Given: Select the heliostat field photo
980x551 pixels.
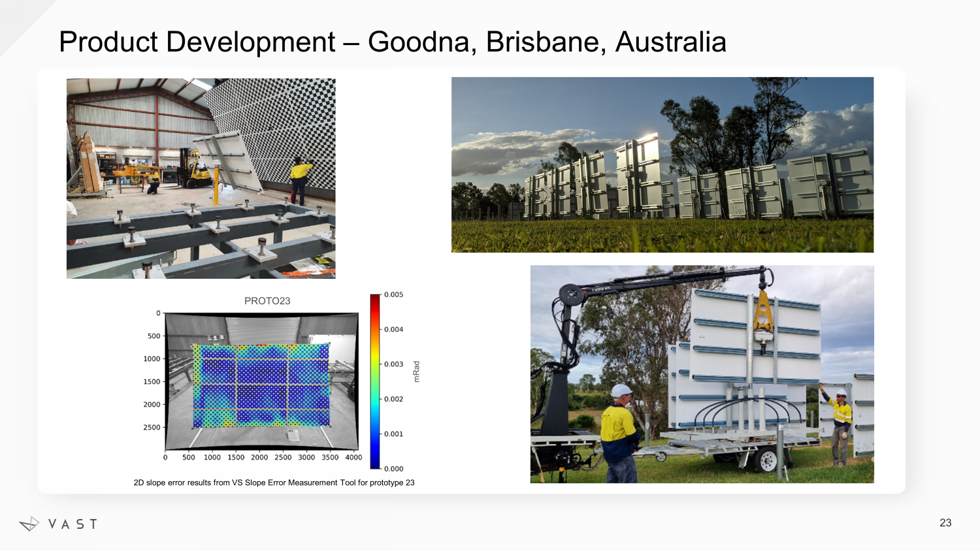Looking at the screenshot, I should 662,165.
